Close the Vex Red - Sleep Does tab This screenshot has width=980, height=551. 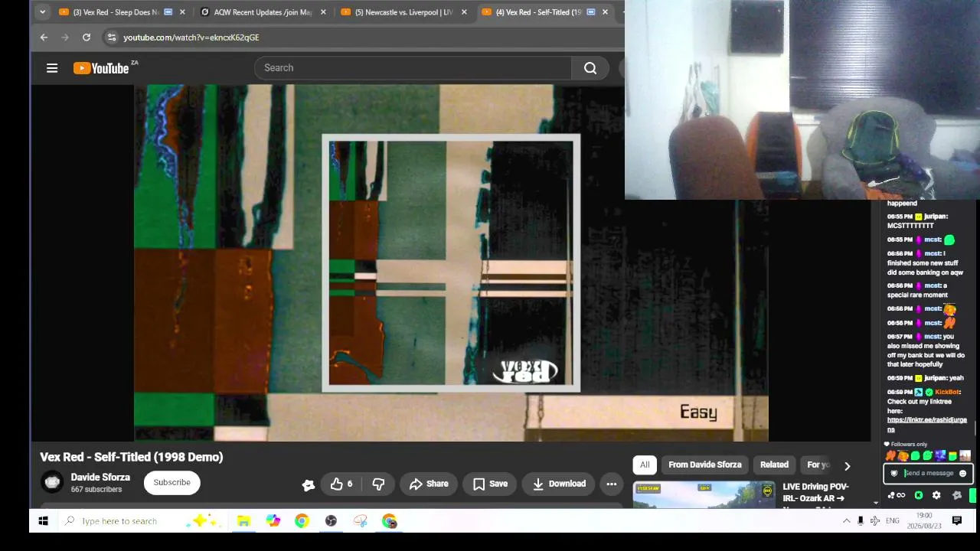coord(182,12)
